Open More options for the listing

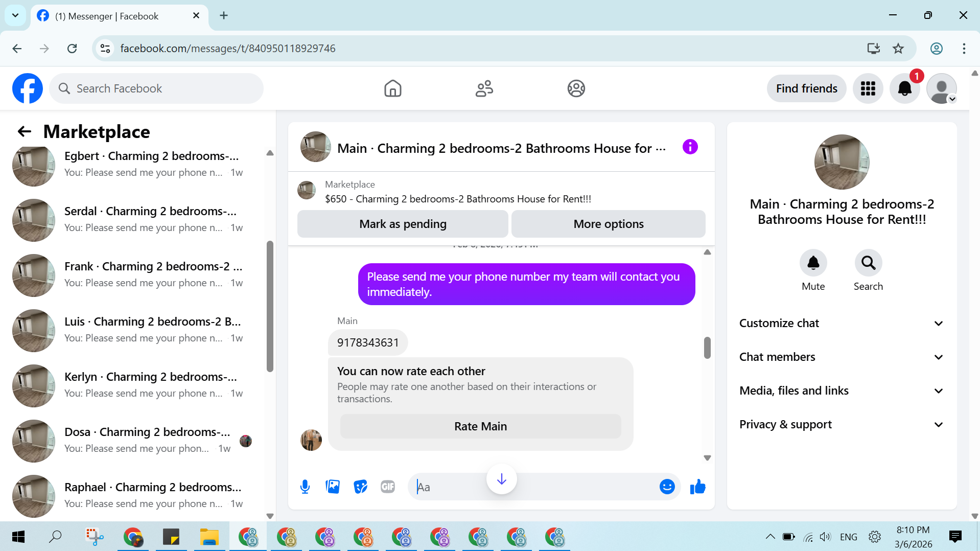[x=608, y=224]
